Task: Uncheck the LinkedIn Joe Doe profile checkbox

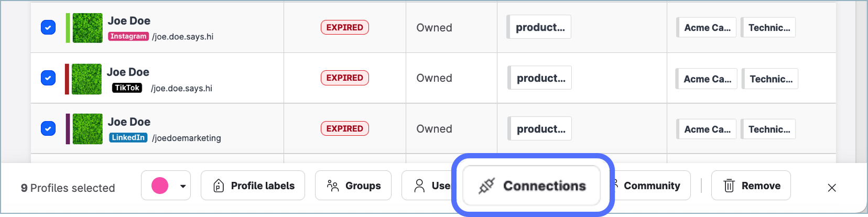Action: coord(48,128)
